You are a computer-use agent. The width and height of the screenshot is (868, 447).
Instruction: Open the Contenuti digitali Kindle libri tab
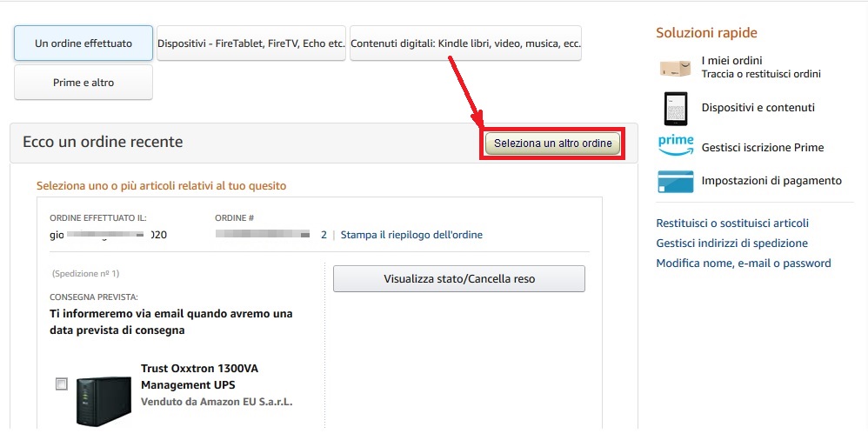[465, 43]
